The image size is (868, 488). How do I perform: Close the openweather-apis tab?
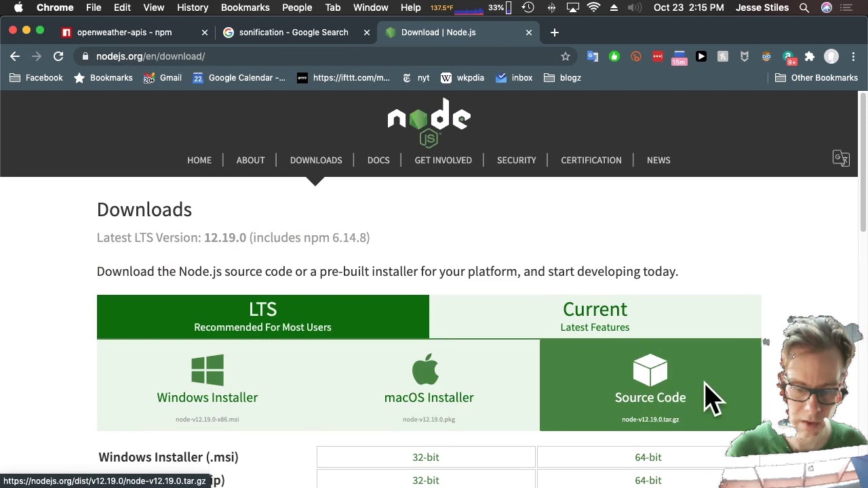click(x=205, y=32)
